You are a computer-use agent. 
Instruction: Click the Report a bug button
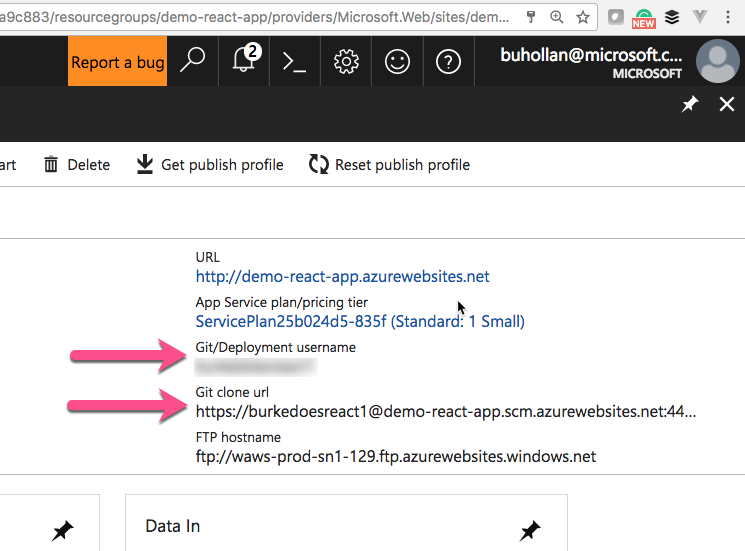coord(118,62)
